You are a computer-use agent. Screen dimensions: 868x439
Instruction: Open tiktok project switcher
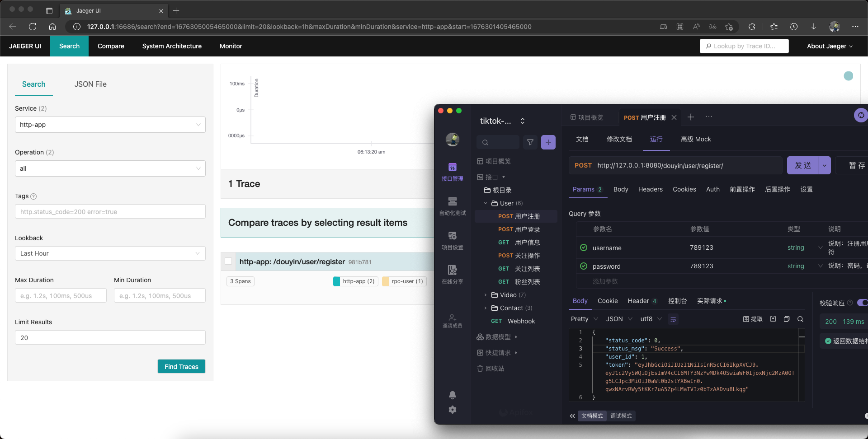click(x=502, y=121)
